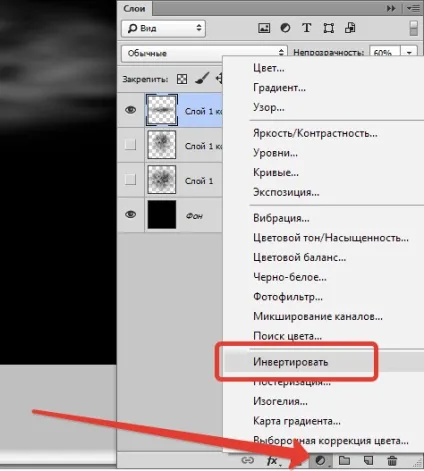Select the Слой 1 layer thumbnail

162,180
